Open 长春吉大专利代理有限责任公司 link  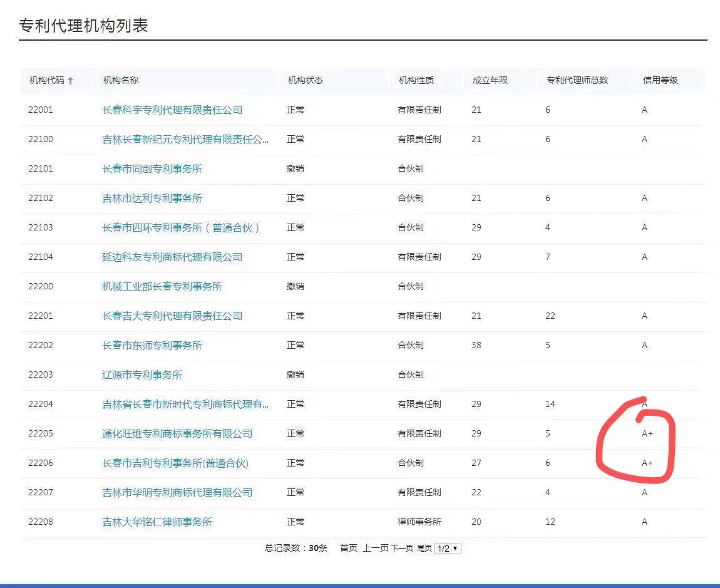170,316
